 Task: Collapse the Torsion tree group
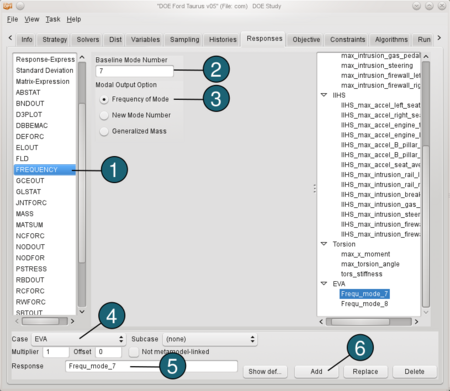(324, 244)
